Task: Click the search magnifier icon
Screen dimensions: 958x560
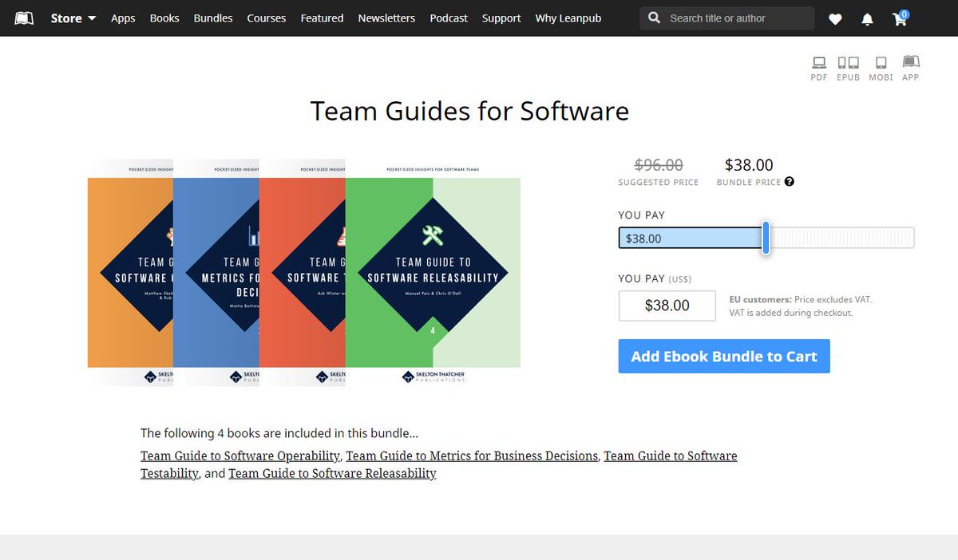Action: [x=655, y=18]
